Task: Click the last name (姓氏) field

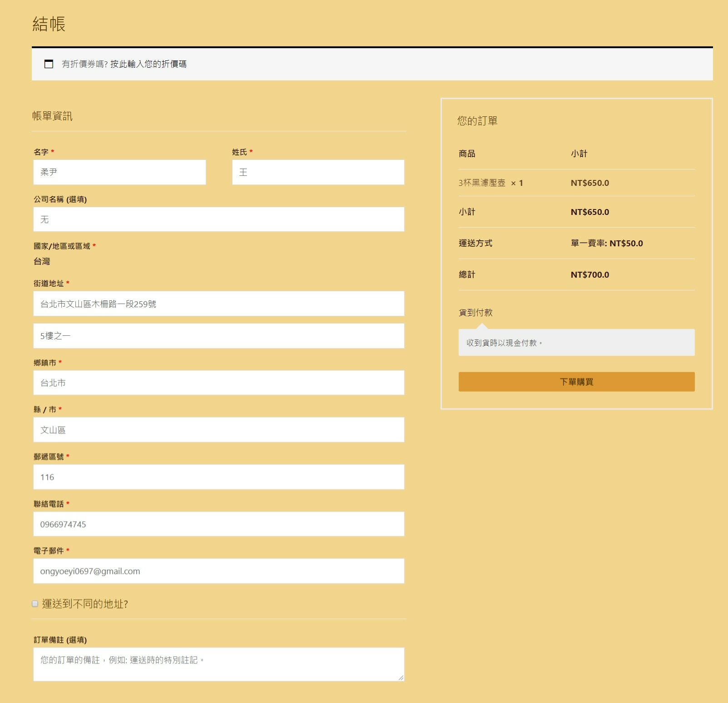Action: pos(318,172)
